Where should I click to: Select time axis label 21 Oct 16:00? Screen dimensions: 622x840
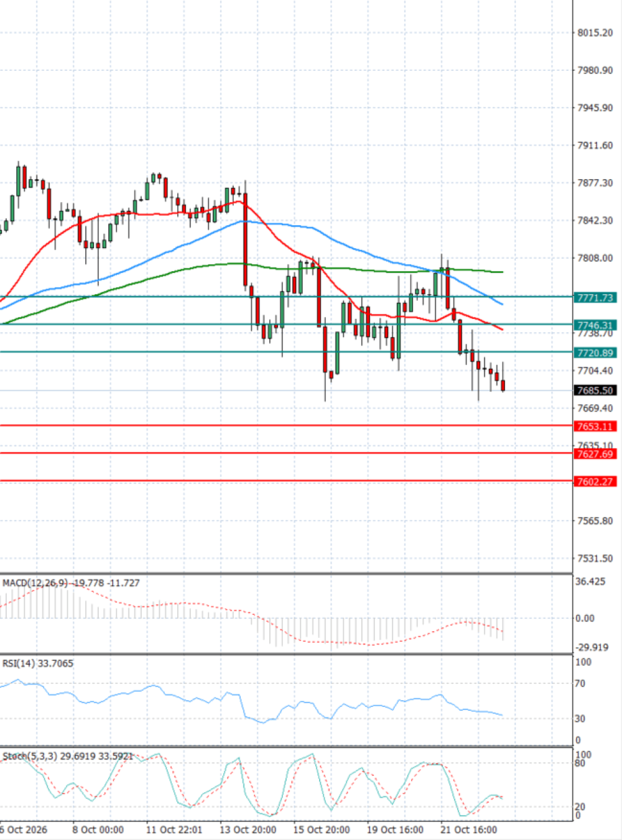(468, 829)
